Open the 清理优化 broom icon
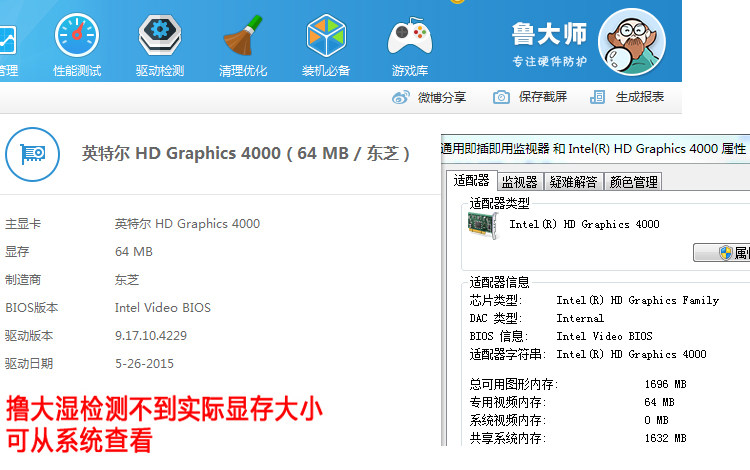Viewport: 750px width, 470px height. coord(243,35)
